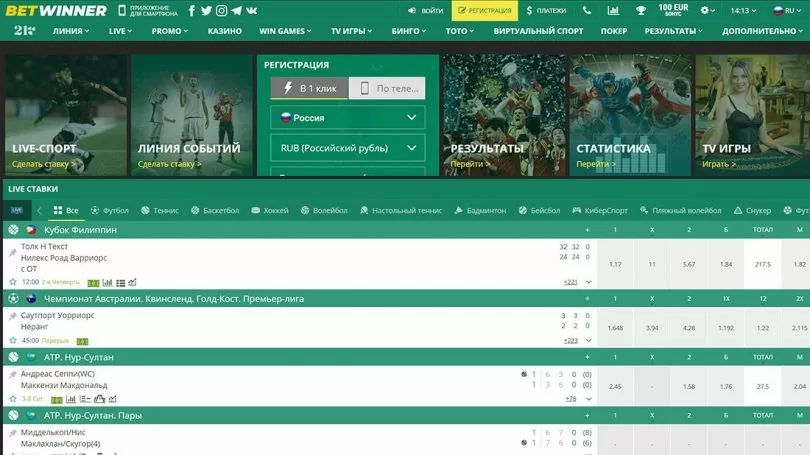
Task: Open the Результаты menu
Action: 674,31
